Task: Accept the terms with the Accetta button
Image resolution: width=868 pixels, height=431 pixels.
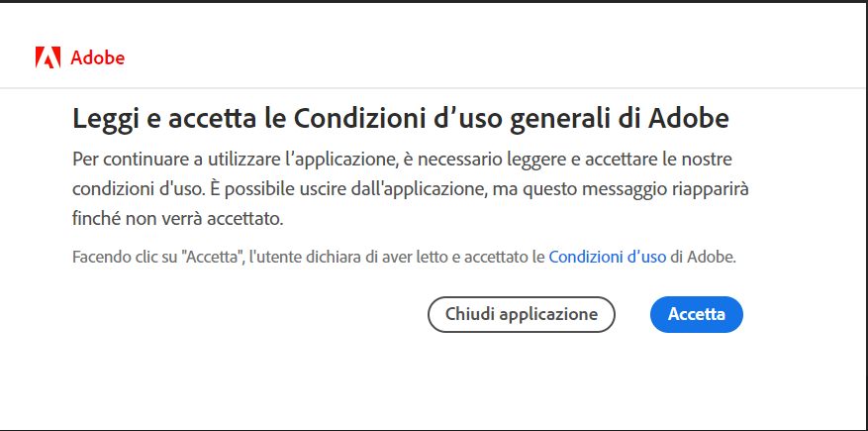Action: click(697, 314)
